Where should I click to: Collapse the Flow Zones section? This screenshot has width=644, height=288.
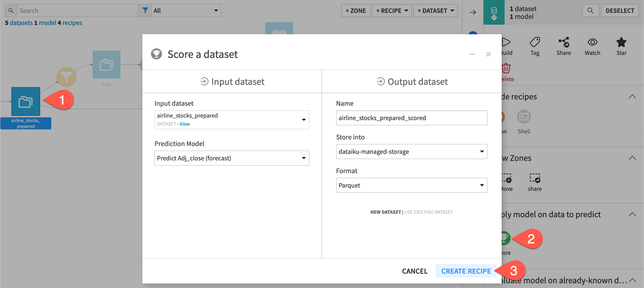[632, 158]
